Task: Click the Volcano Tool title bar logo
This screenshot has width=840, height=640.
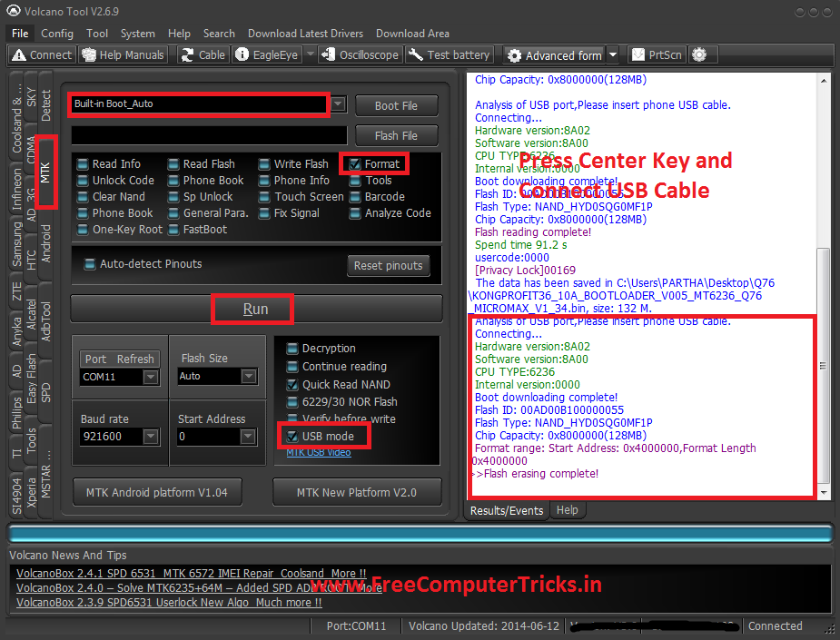Action: [x=14, y=11]
